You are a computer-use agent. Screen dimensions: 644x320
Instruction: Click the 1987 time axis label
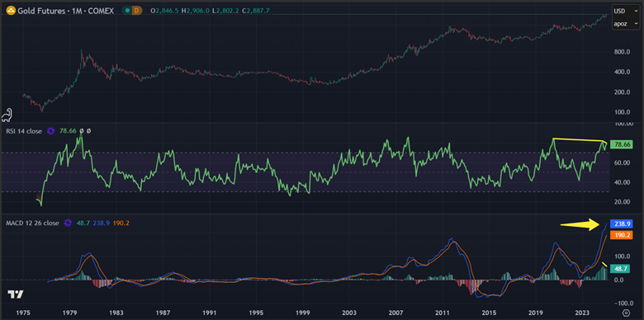163,313
